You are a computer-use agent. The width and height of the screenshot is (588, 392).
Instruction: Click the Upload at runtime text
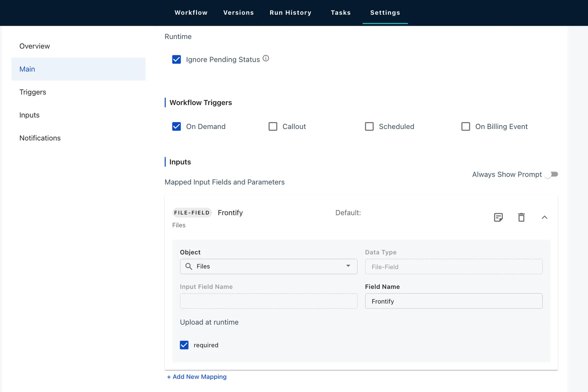209,322
